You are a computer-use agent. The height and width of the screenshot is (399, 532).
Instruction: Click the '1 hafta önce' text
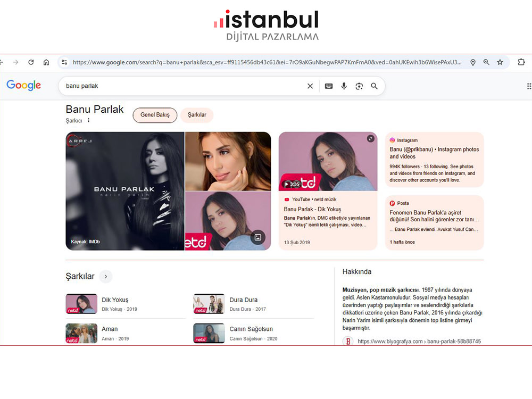pyautogui.click(x=402, y=242)
